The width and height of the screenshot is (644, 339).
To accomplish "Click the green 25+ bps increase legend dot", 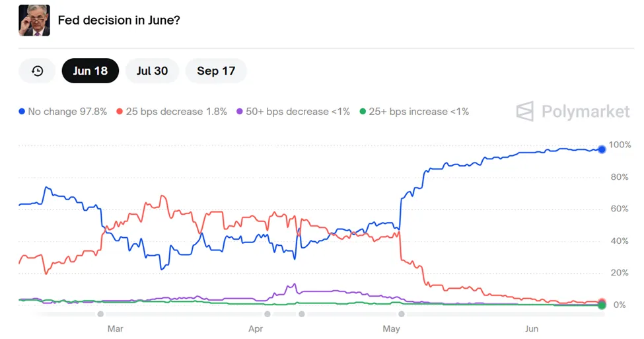I will (x=363, y=112).
